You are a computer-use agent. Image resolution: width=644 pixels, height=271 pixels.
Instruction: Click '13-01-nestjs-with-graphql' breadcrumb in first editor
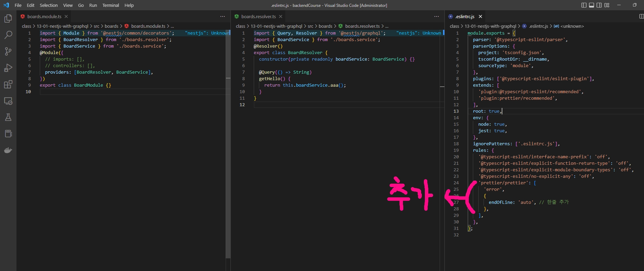click(62, 26)
